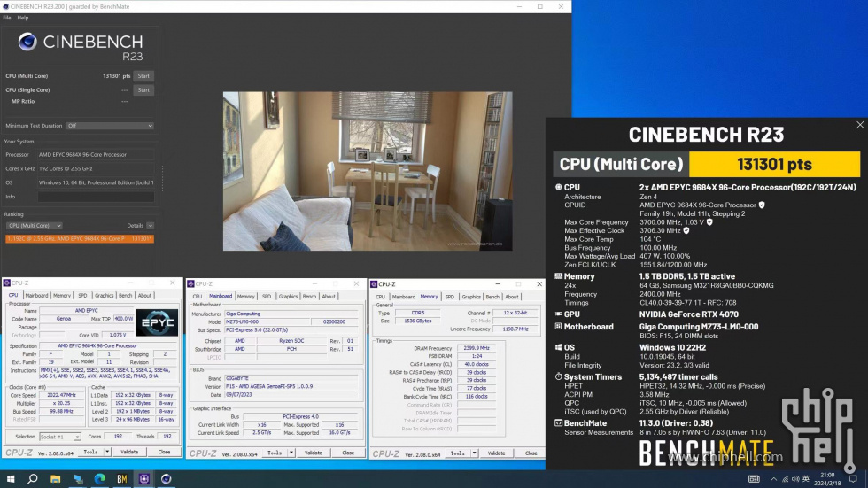
Task: Click the Cinebench title bar app icon
Action: click(5, 6)
